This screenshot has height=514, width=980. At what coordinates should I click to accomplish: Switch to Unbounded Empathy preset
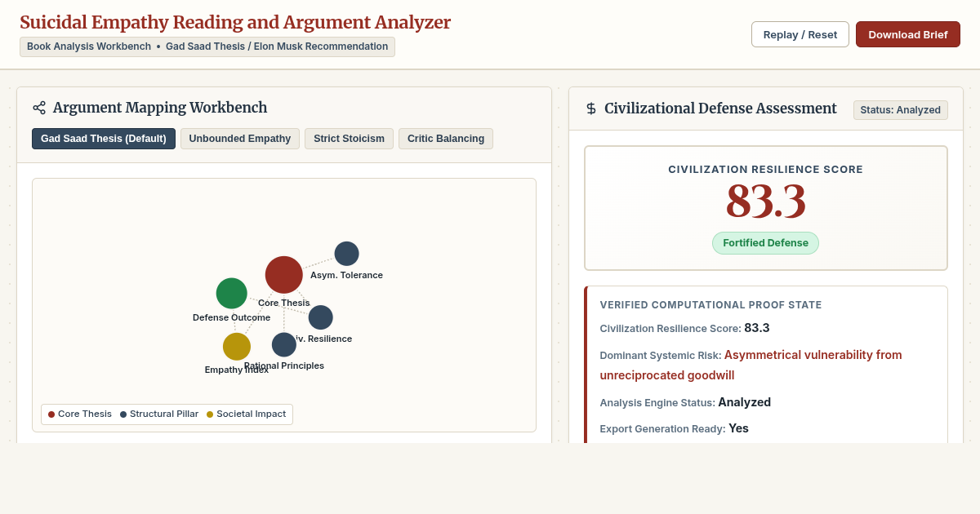(x=240, y=139)
